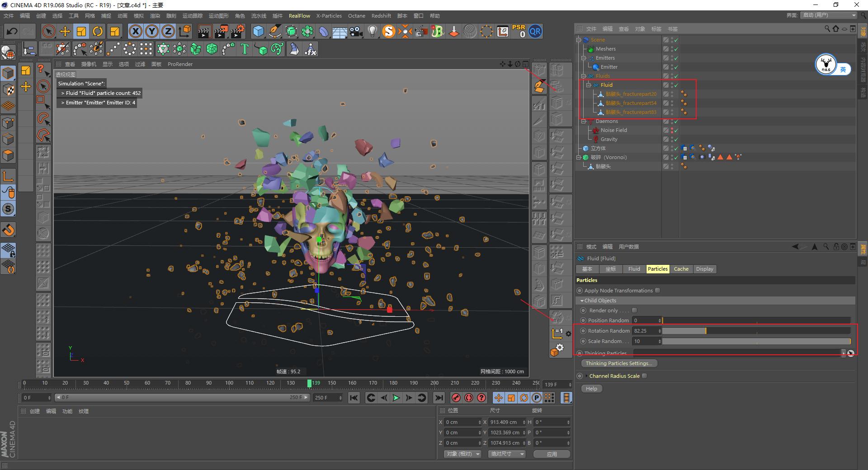868x470 pixels.
Task: Enable the Render only checkbox
Action: [635, 310]
